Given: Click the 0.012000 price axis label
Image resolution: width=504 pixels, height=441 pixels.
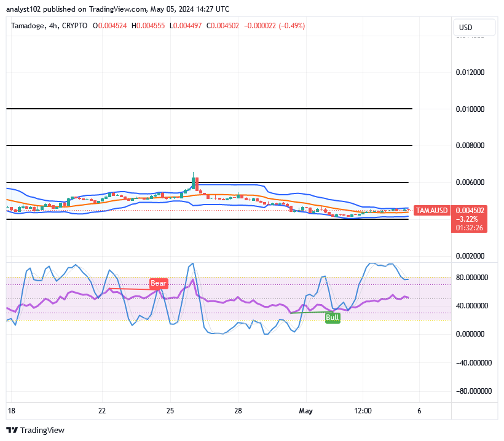Looking at the screenshot, I should pyautogui.click(x=470, y=72).
